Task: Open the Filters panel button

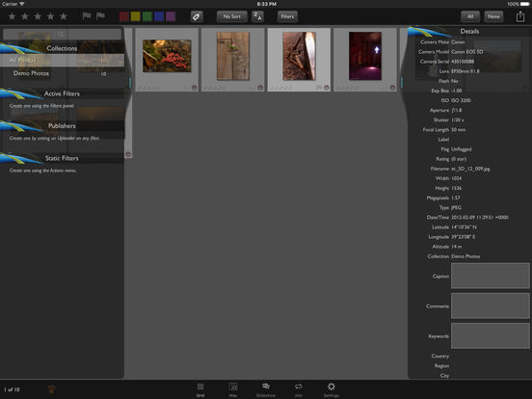Action: [287, 16]
